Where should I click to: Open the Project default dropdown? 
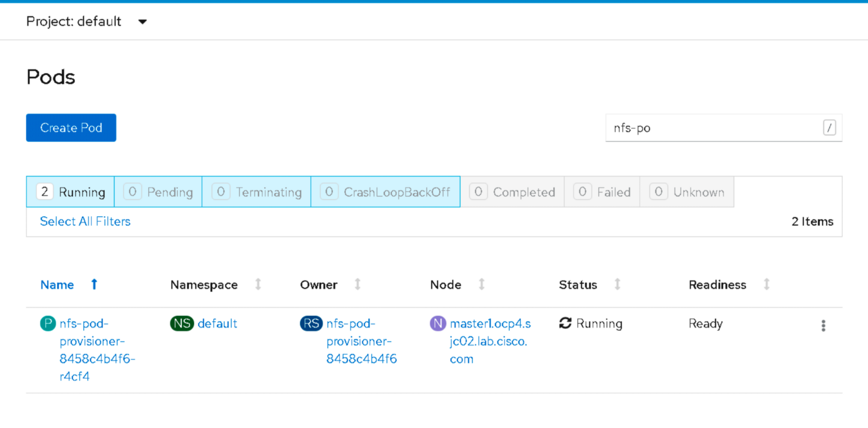pos(87,22)
